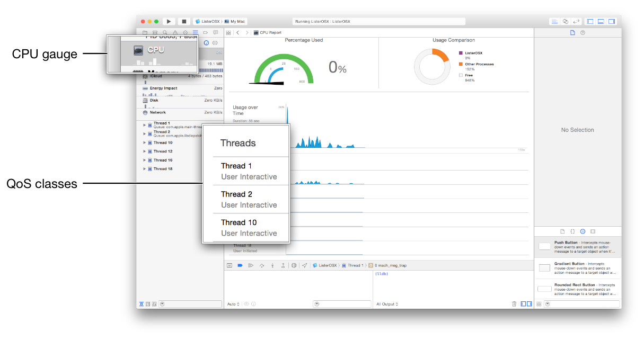644x340 pixels.
Task: Select the breakpoint navigator icon
Action: pos(206,32)
